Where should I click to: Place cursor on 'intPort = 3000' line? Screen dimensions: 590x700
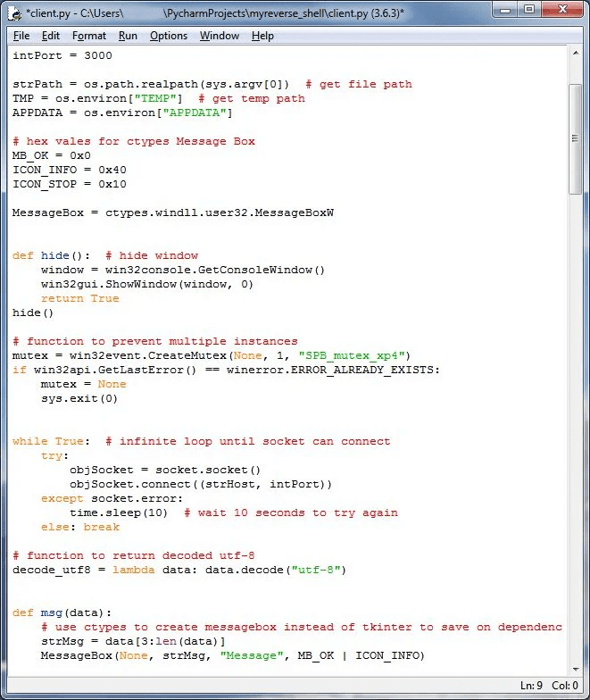(x=62, y=55)
